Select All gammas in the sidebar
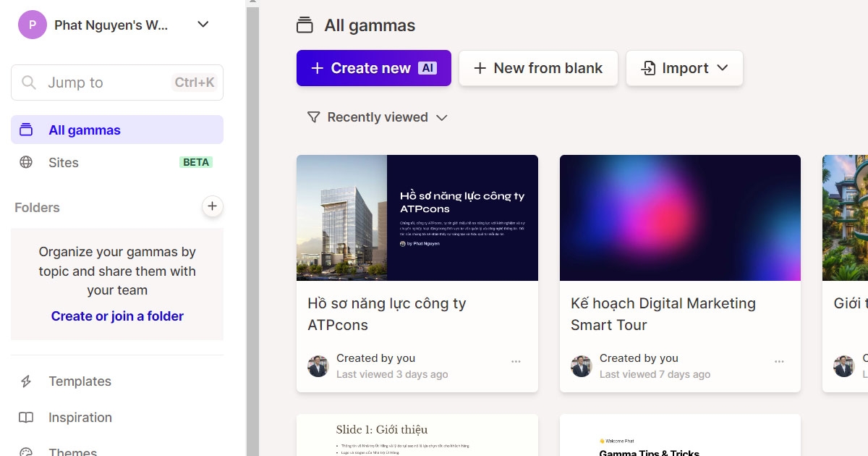Viewport: 868px width, 456px height. pyautogui.click(x=117, y=130)
